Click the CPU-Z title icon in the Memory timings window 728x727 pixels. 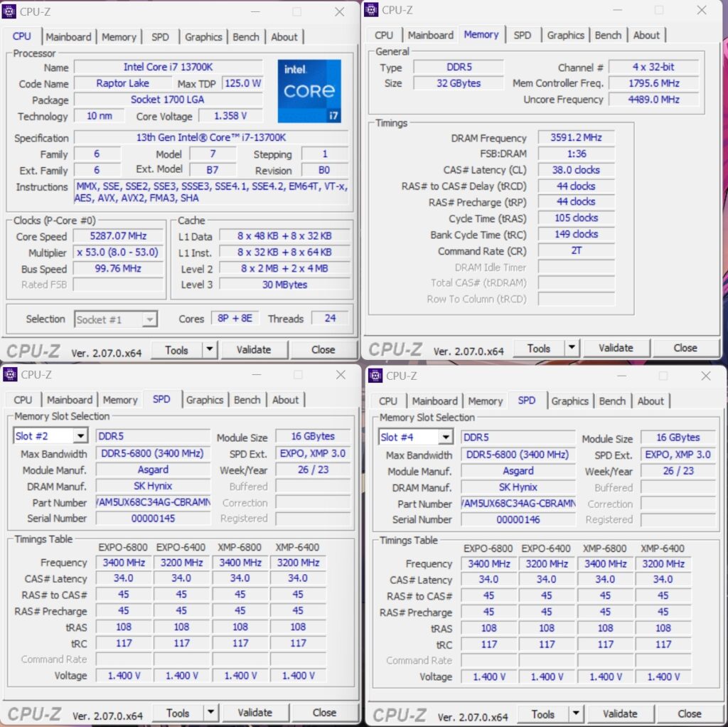tap(371, 10)
